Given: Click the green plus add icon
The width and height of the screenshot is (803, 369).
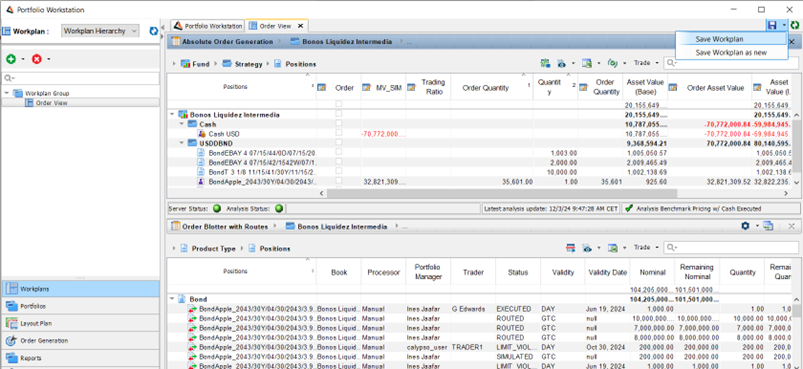Looking at the screenshot, I should [11, 59].
